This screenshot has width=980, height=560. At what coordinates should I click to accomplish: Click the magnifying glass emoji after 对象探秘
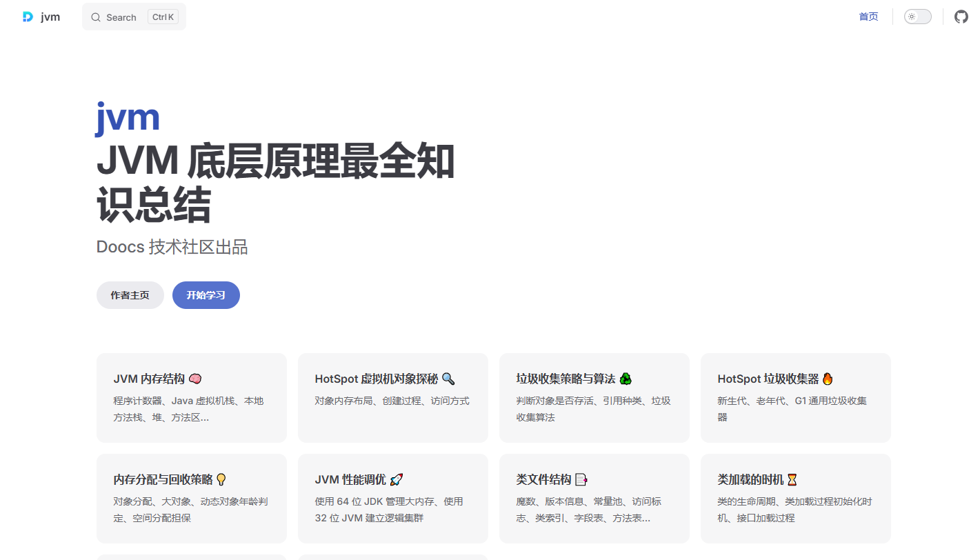(448, 379)
